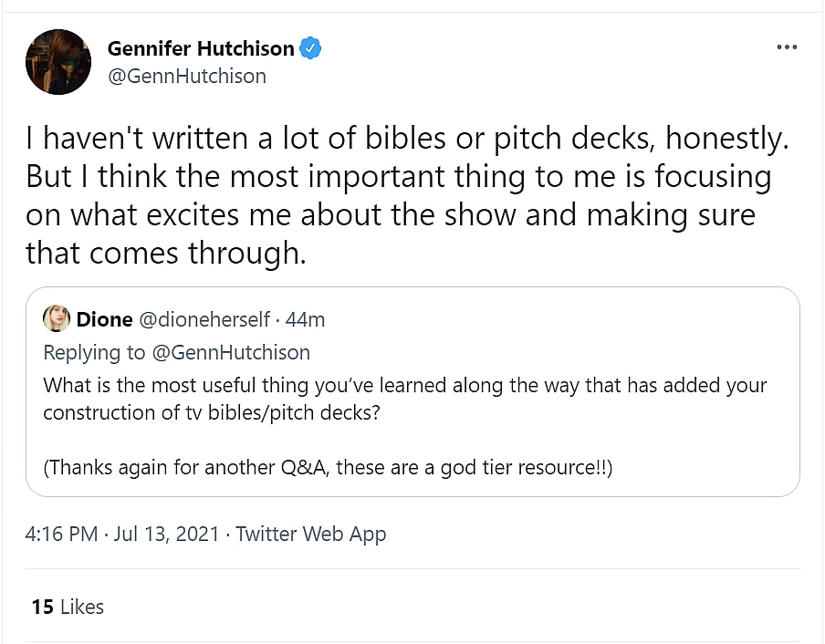Screen dimensions: 825x644
Task: Click the blue verified badge
Action: (x=311, y=47)
